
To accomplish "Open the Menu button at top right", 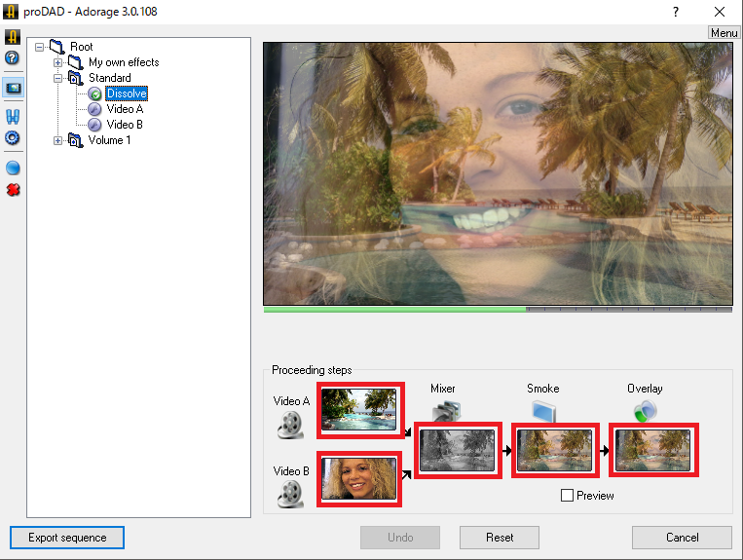I will click(724, 33).
